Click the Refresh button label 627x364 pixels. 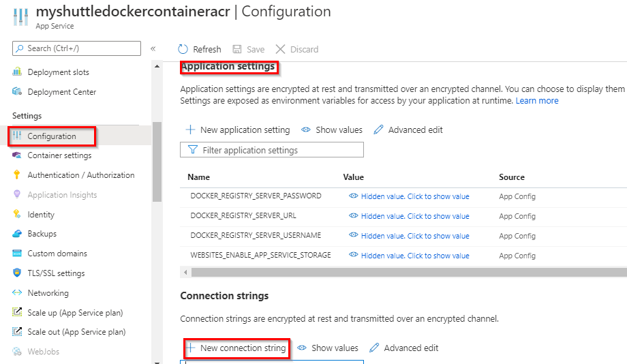pyautogui.click(x=207, y=49)
